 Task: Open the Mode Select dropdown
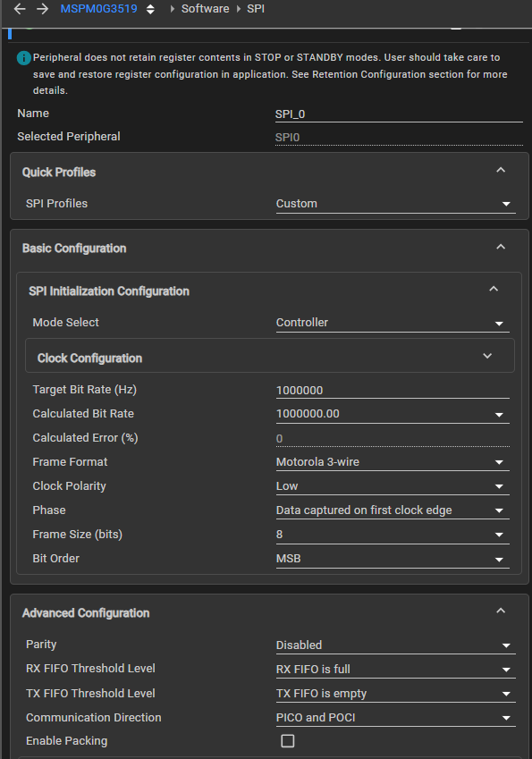tap(393, 323)
